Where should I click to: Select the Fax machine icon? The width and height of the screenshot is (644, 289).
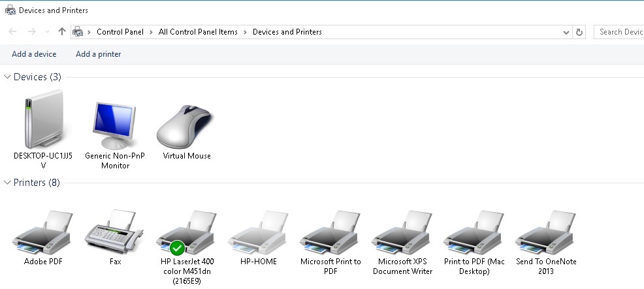pos(114,232)
